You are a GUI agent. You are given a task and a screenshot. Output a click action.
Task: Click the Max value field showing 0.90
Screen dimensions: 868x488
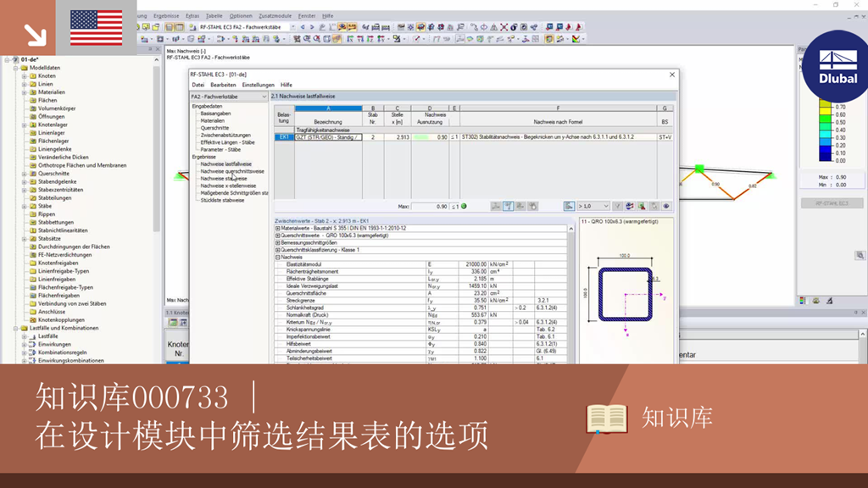(x=430, y=207)
